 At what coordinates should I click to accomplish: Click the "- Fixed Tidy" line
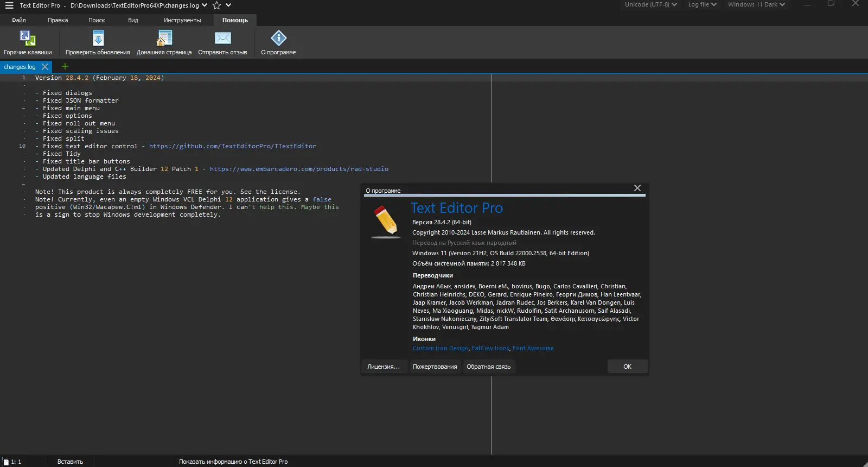pos(58,154)
